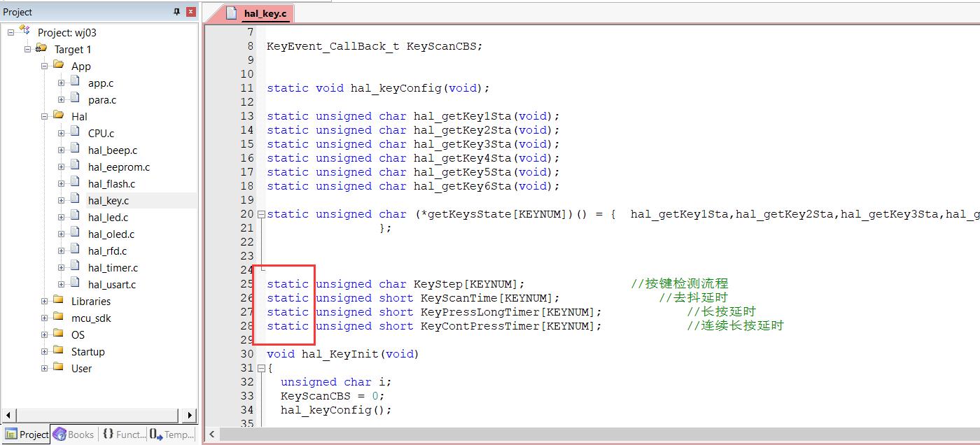Expand the OS group

pos(44,334)
